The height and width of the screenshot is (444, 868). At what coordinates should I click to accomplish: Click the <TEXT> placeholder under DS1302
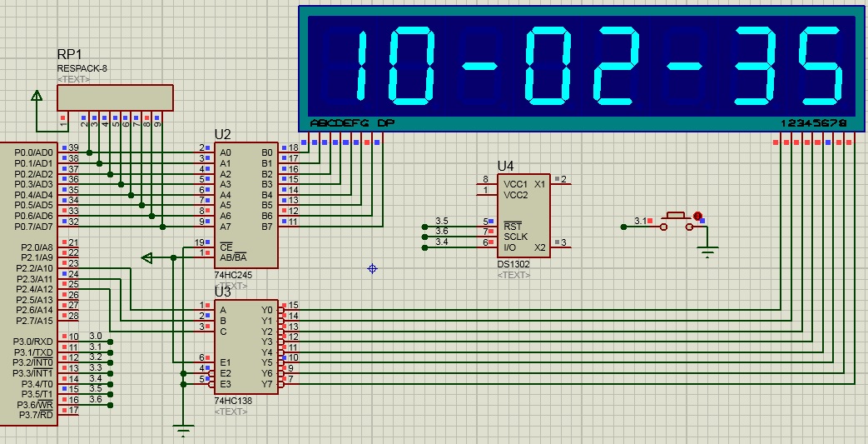(x=513, y=275)
